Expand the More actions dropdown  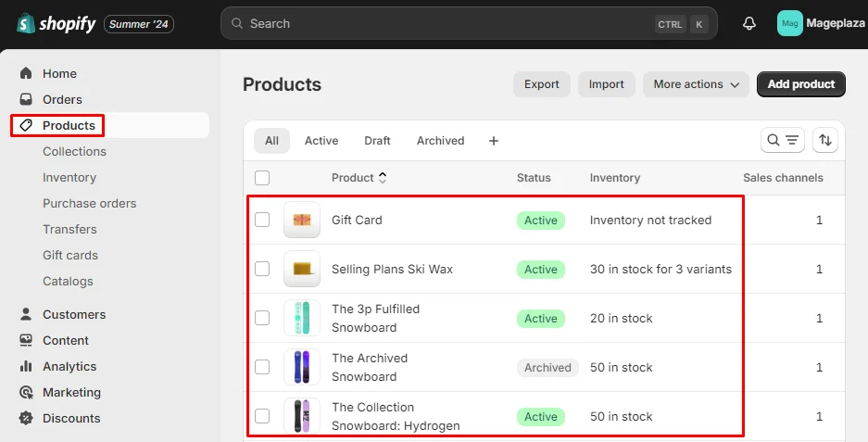pos(696,84)
